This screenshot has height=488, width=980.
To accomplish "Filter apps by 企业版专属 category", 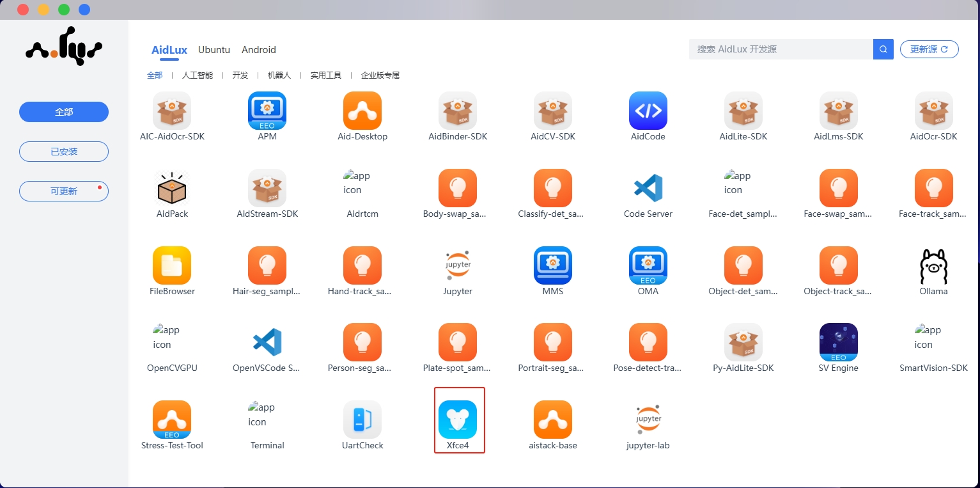I will pos(380,75).
